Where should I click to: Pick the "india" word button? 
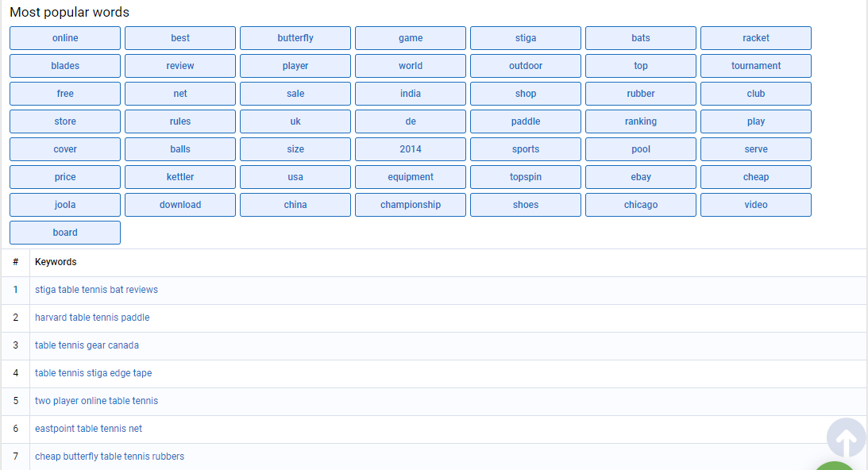[411, 94]
